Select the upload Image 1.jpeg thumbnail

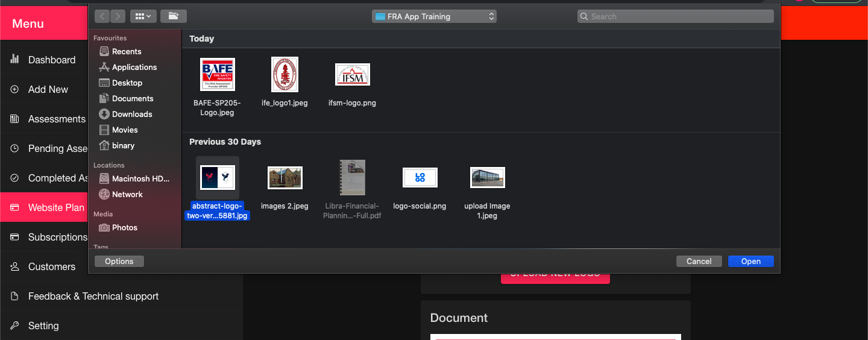click(x=487, y=177)
